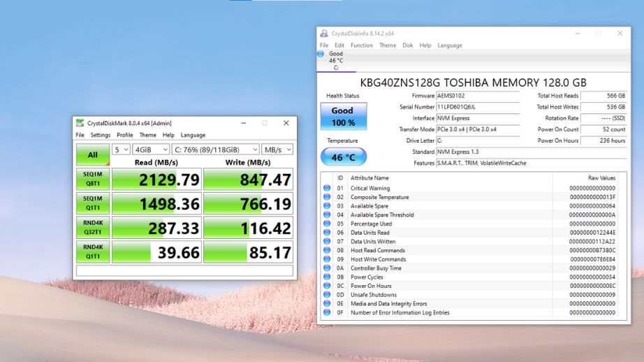644x362 pixels.
Task: Click the Percentage Used status orb
Action: [327, 224]
